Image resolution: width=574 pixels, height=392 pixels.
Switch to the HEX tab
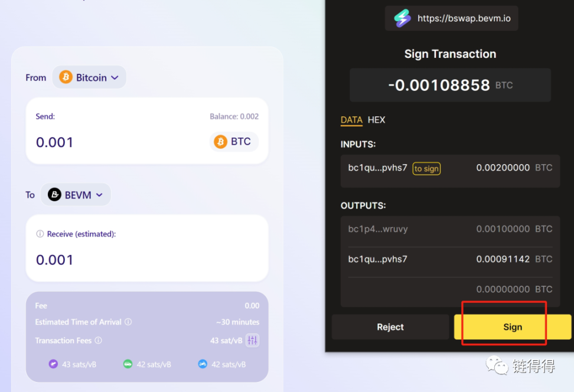pos(376,120)
